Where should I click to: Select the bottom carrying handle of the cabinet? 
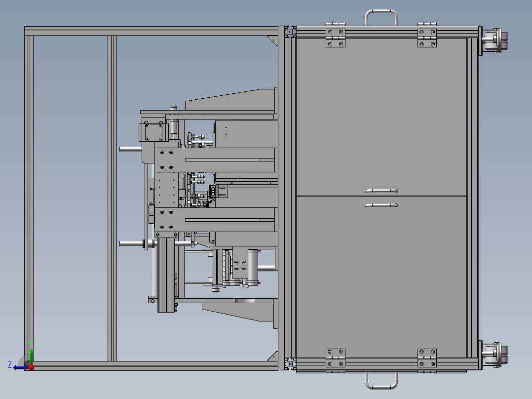(x=381, y=380)
